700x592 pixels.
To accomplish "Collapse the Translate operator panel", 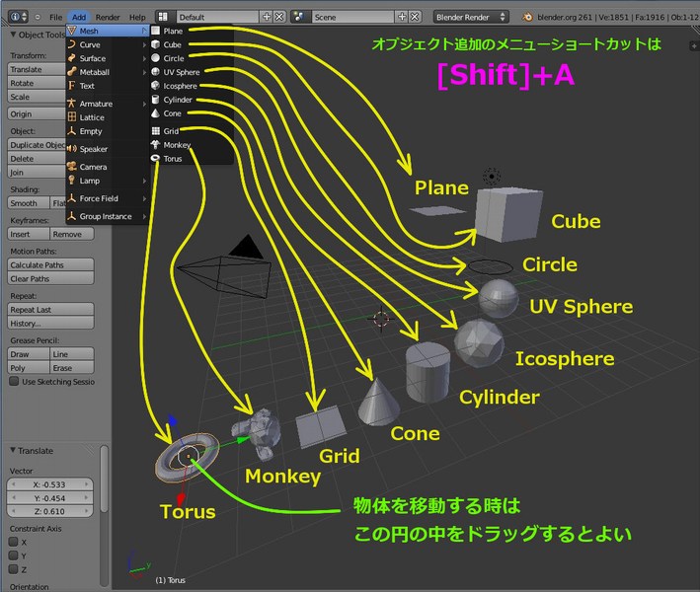I will click(x=13, y=450).
